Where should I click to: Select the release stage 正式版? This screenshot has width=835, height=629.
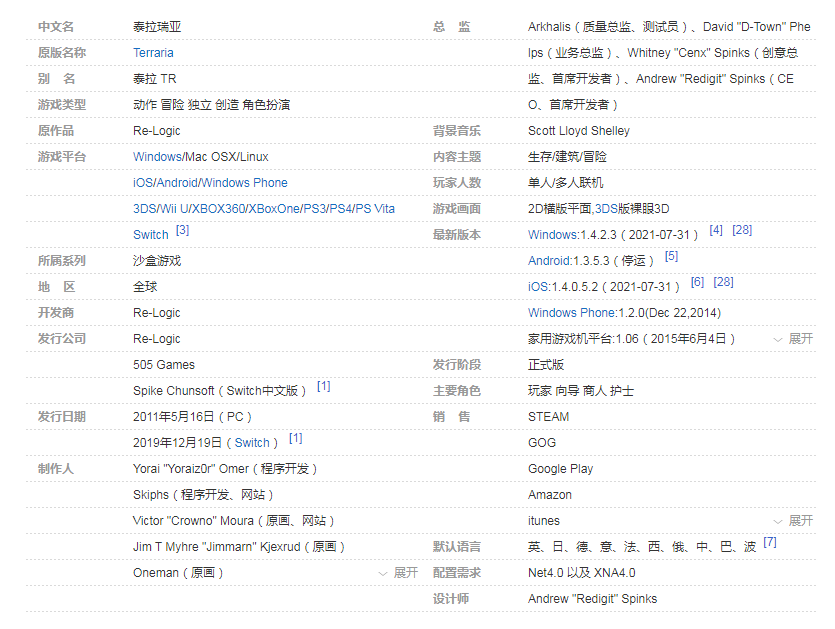546,365
